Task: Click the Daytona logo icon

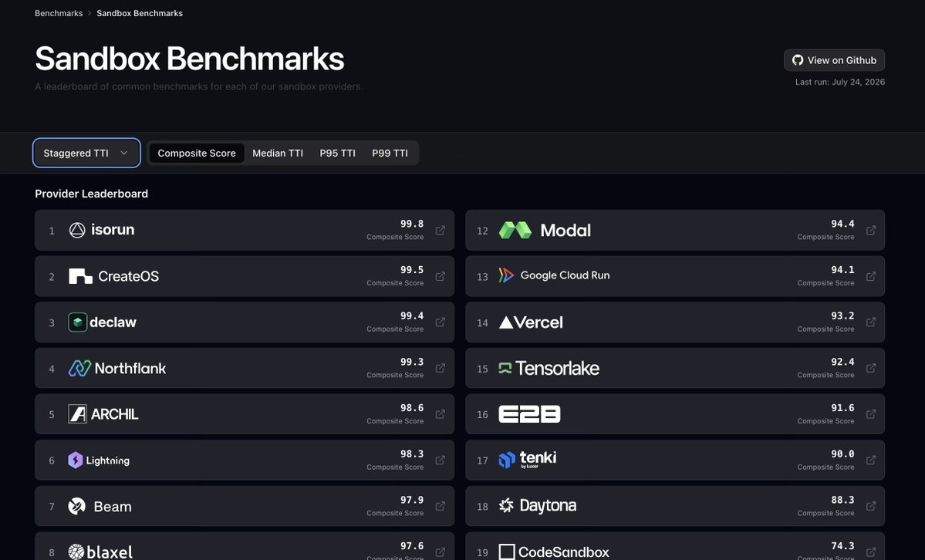Action: click(506, 506)
